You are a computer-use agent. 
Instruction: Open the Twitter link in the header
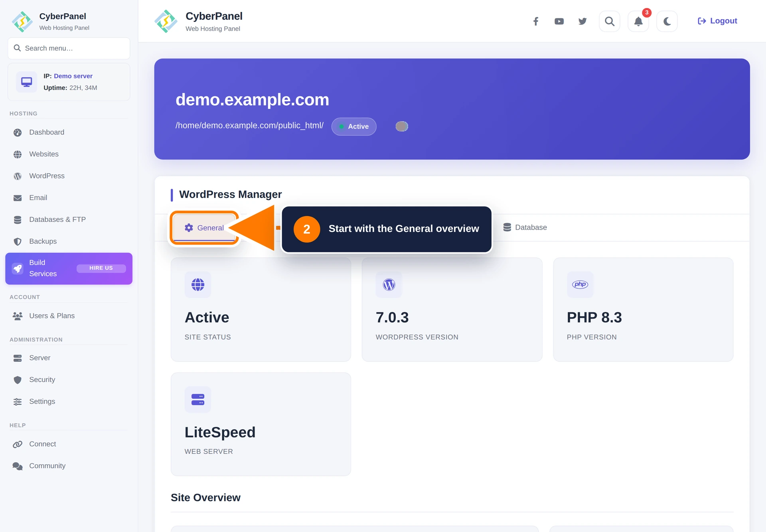click(x=582, y=21)
